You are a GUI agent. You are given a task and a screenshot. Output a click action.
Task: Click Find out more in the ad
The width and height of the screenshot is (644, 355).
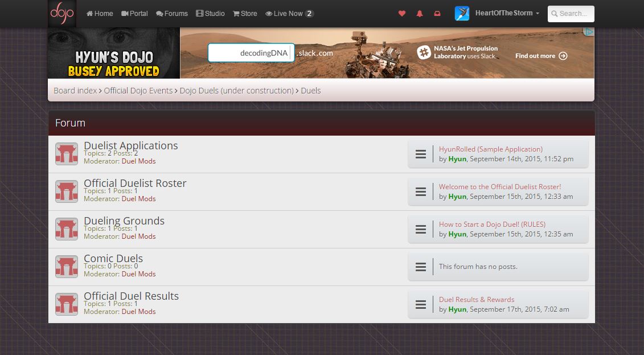(542, 56)
